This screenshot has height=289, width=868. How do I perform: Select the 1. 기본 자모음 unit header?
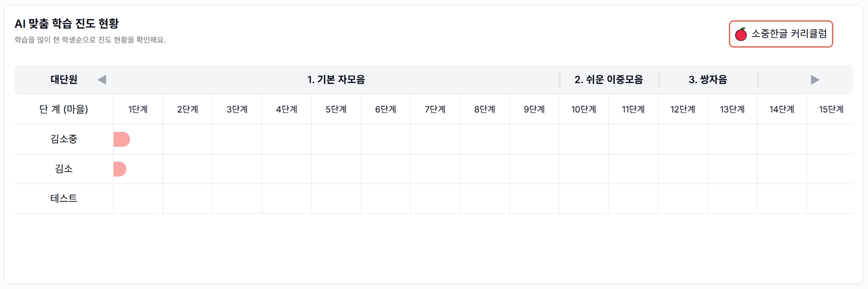[x=336, y=80]
